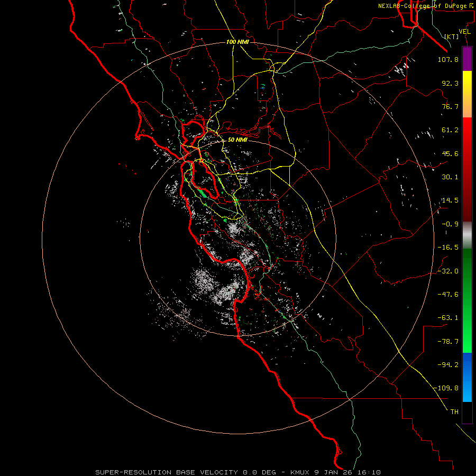
Task: Pick the red segment of velocity color bar
Action: pyautogui.click(x=467, y=169)
